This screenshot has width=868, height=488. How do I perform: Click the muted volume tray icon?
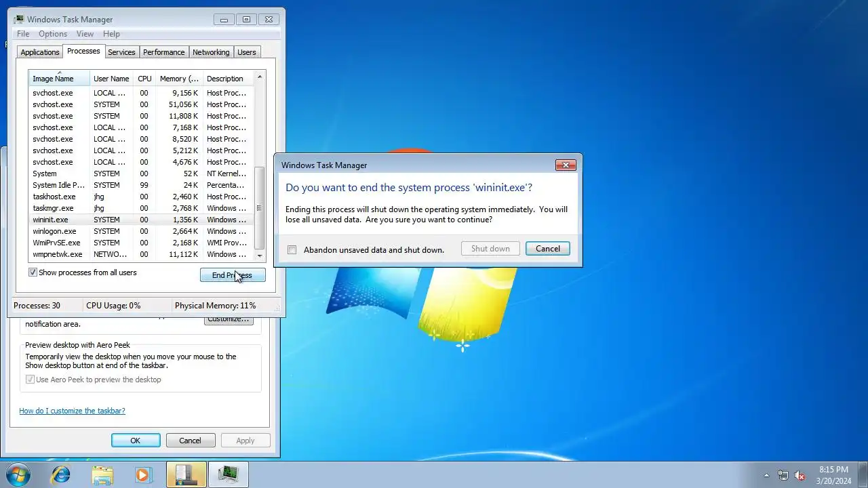[800, 475]
